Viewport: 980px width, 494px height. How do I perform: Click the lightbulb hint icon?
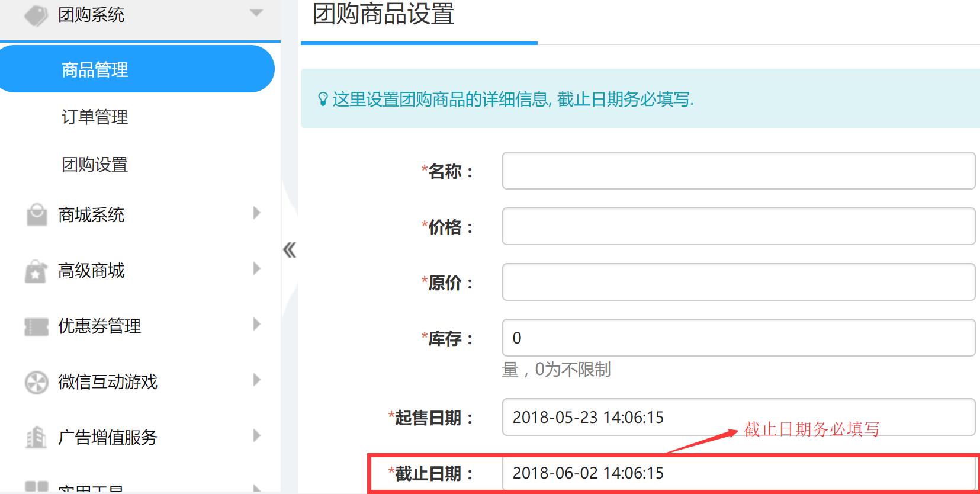[323, 99]
